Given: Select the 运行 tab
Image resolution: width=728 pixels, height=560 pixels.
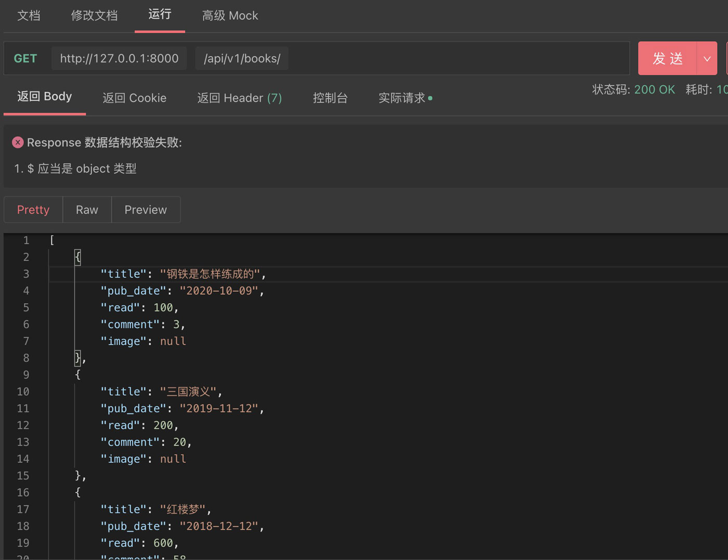Looking at the screenshot, I should (x=160, y=15).
